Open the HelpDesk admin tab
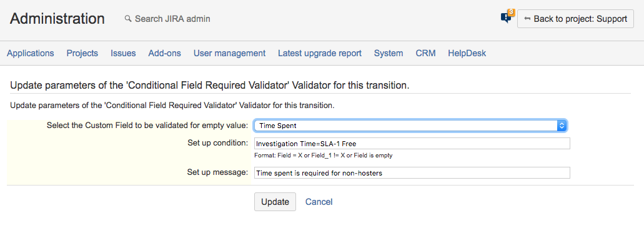 coord(467,53)
